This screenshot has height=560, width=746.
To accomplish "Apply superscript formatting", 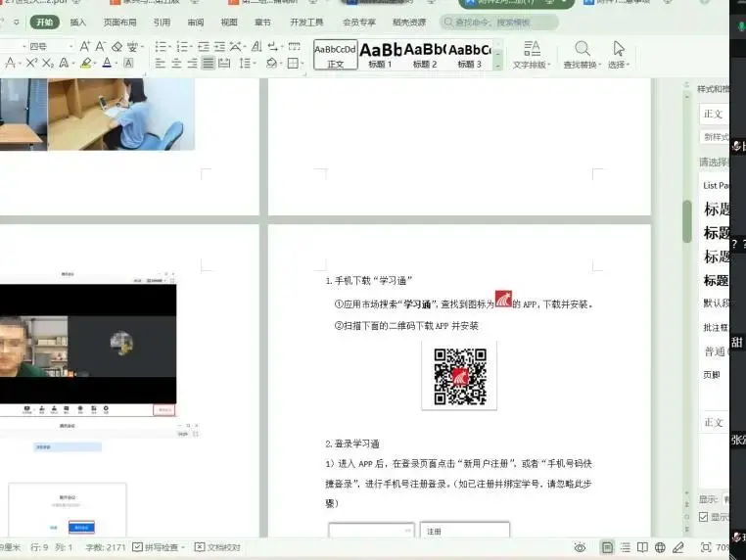I will [32, 63].
